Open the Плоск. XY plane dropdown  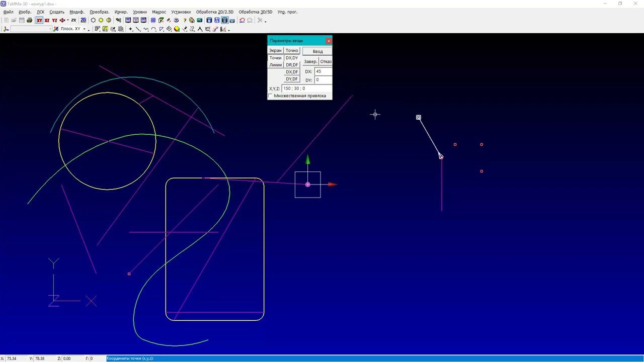[84, 29]
